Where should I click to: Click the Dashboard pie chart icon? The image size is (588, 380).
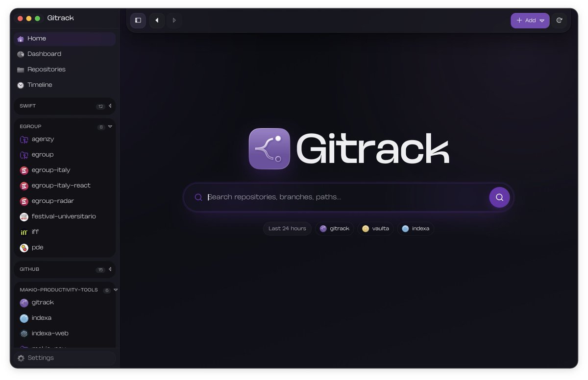tap(21, 54)
